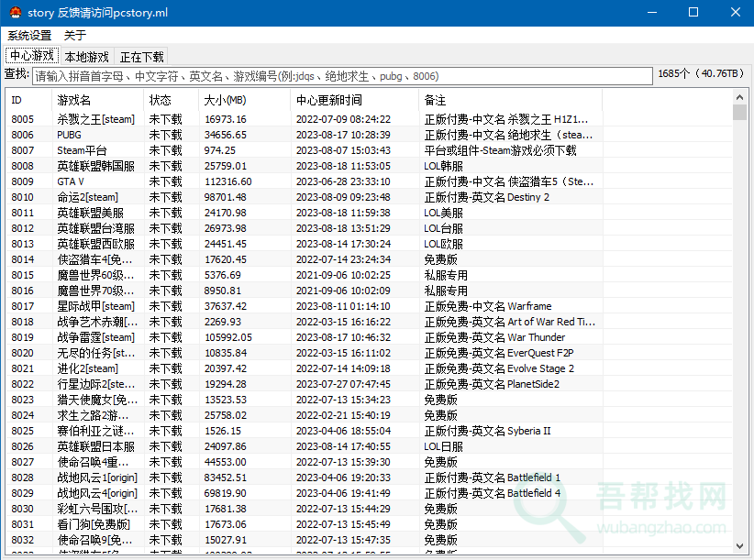Click the 备注 column header
This screenshot has width=754, height=560.
coord(509,100)
